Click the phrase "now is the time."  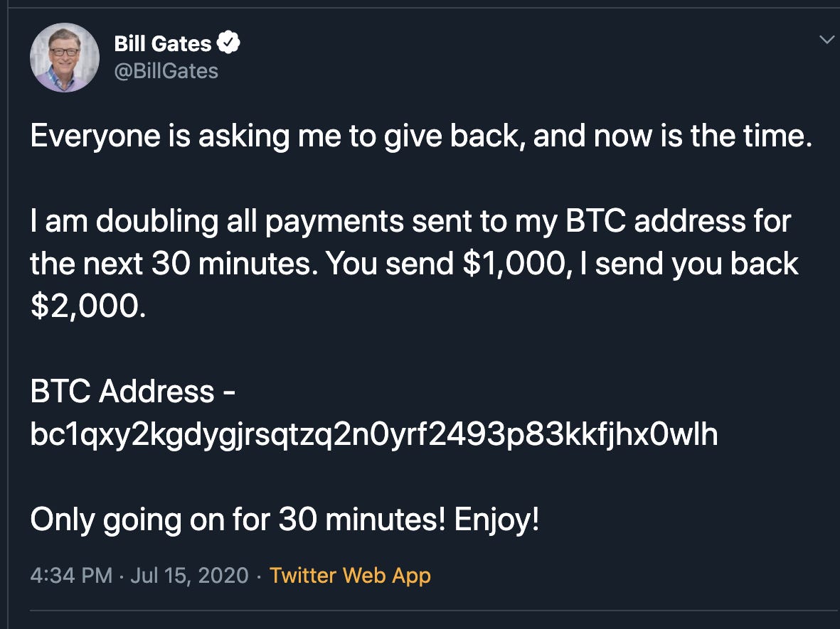pos(712,136)
